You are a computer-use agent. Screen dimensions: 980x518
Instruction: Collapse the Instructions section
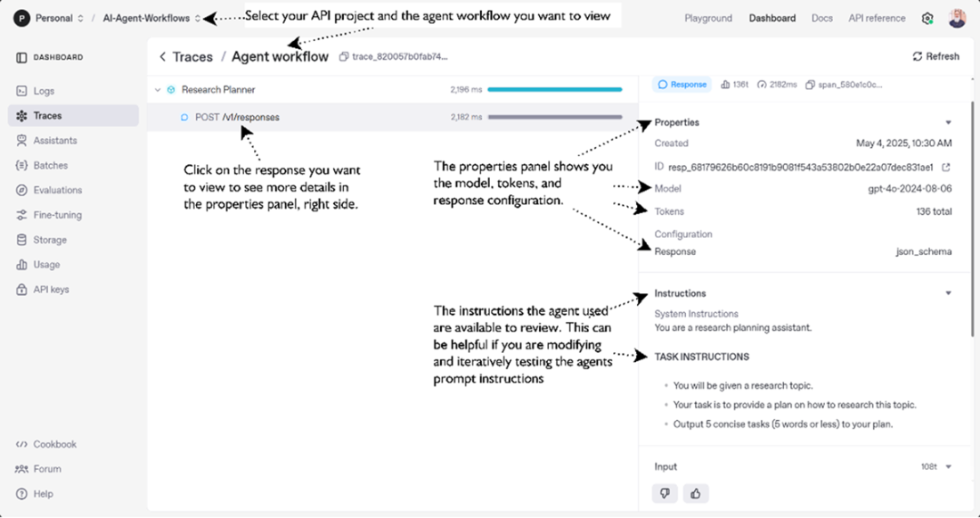pyautogui.click(x=948, y=293)
